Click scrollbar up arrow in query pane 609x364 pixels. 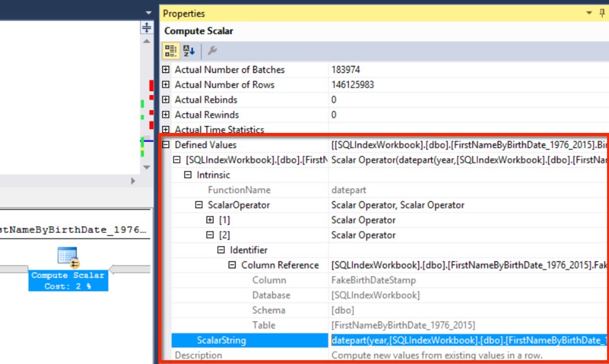[x=146, y=41]
